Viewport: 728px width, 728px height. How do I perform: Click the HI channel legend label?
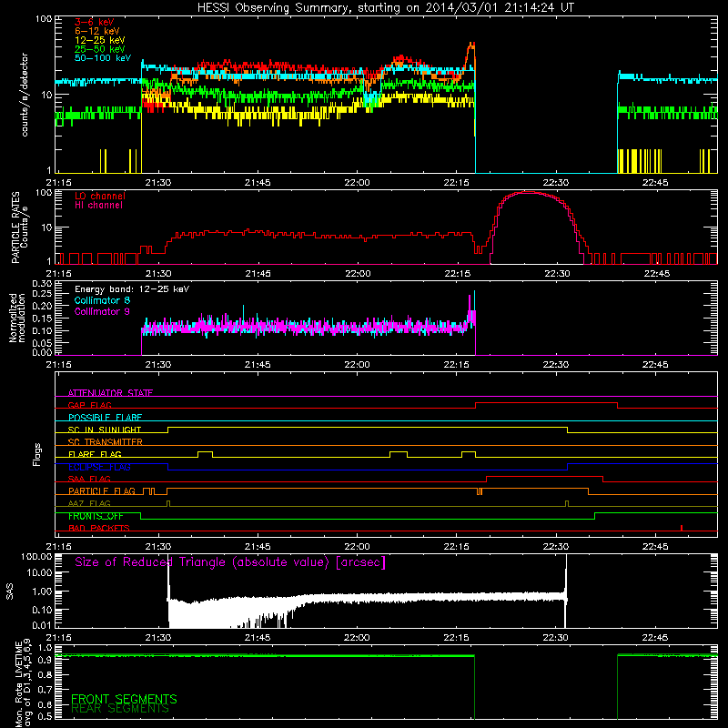98,205
